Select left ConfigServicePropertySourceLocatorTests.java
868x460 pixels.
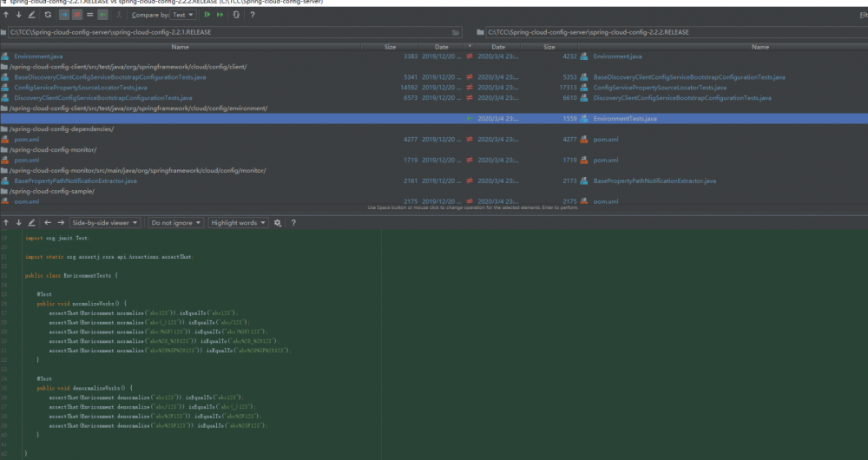click(81, 88)
